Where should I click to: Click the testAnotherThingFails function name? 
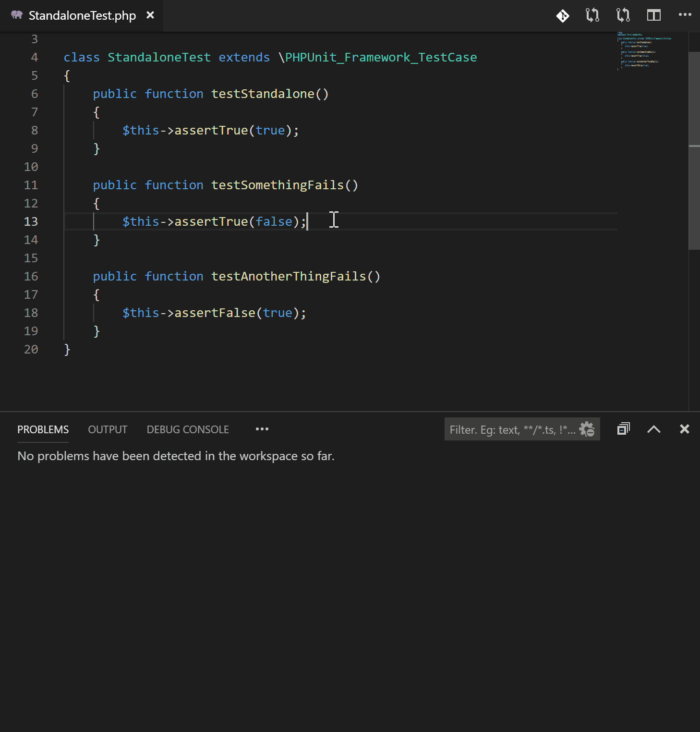[289, 276]
